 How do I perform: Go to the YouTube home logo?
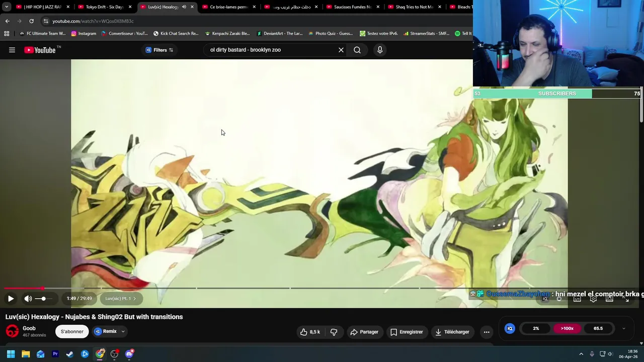pos(40,50)
